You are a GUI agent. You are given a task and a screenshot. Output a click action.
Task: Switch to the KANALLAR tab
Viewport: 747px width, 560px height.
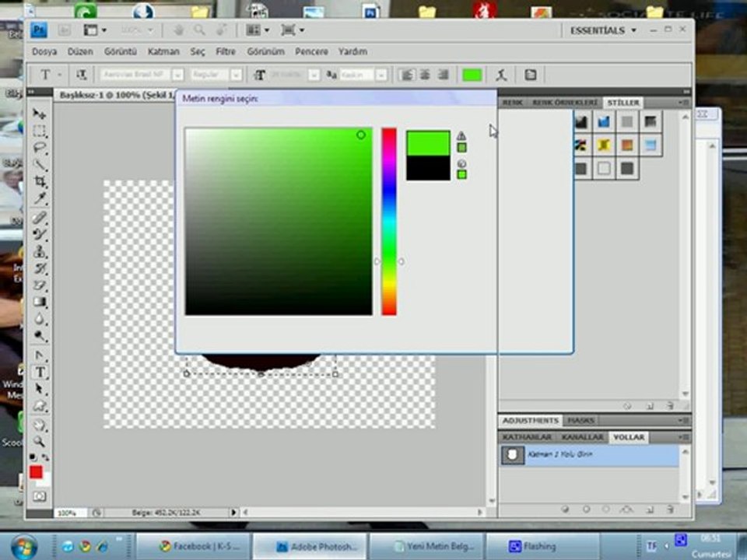coord(582,437)
